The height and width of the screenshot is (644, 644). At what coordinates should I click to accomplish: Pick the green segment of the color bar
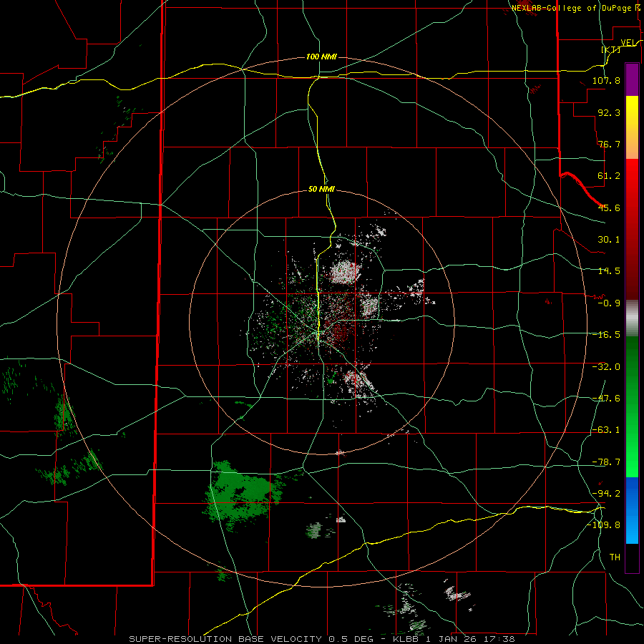(x=632, y=406)
